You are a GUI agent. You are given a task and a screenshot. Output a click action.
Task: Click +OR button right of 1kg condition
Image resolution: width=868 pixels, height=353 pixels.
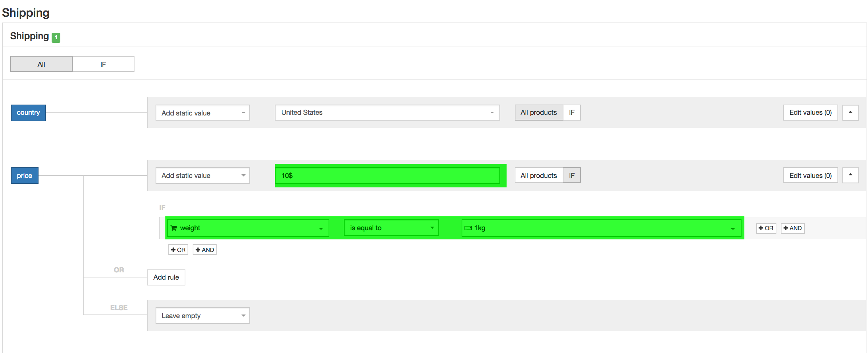pyautogui.click(x=766, y=228)
